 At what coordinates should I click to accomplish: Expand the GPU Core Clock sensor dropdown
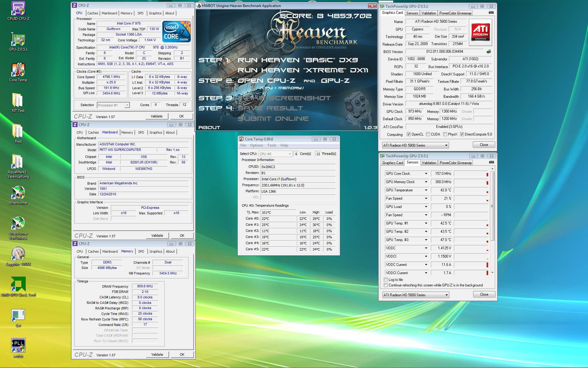pos(426,174)
